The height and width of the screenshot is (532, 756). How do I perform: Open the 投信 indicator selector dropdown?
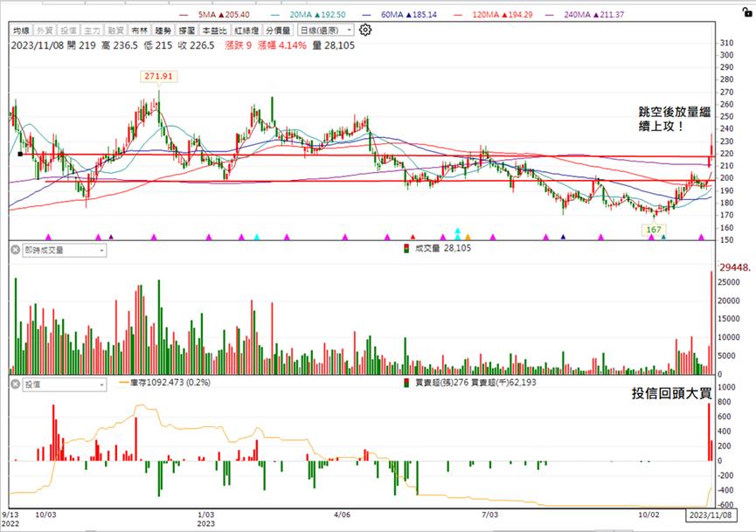click(65, 384)
